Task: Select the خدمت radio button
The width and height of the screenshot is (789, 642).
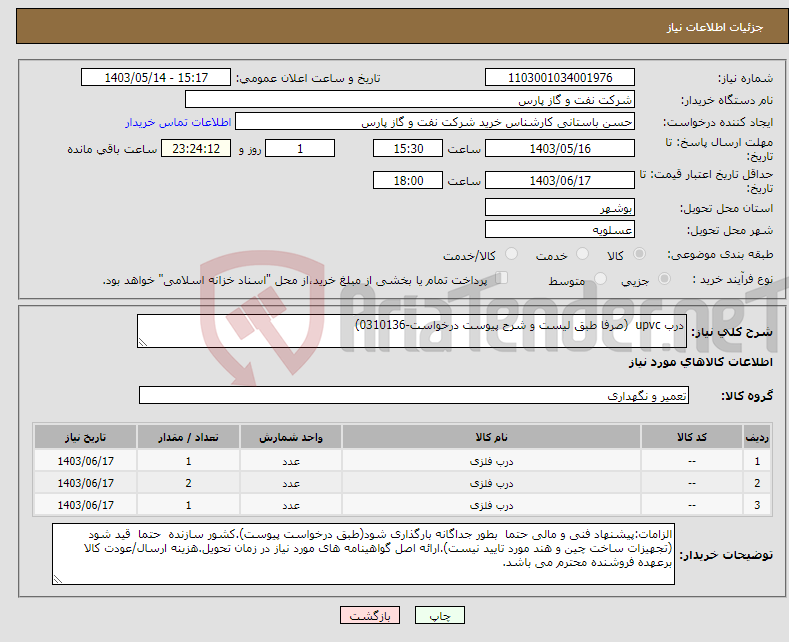Action: click(582, 254)
